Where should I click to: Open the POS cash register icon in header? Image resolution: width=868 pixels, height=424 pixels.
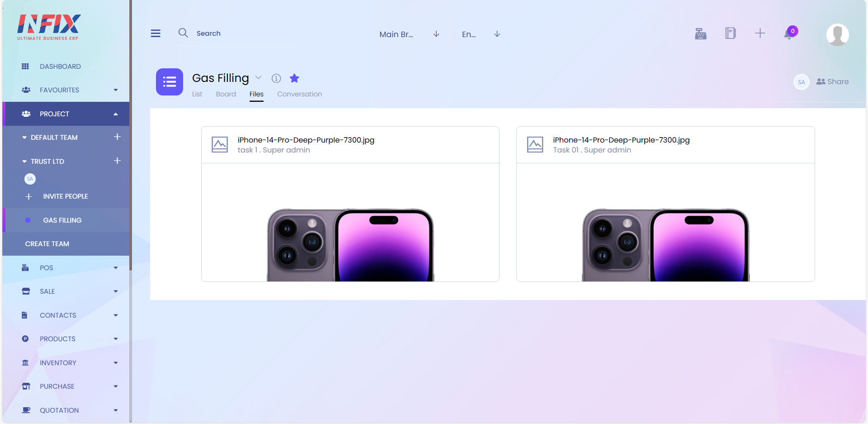701,33
